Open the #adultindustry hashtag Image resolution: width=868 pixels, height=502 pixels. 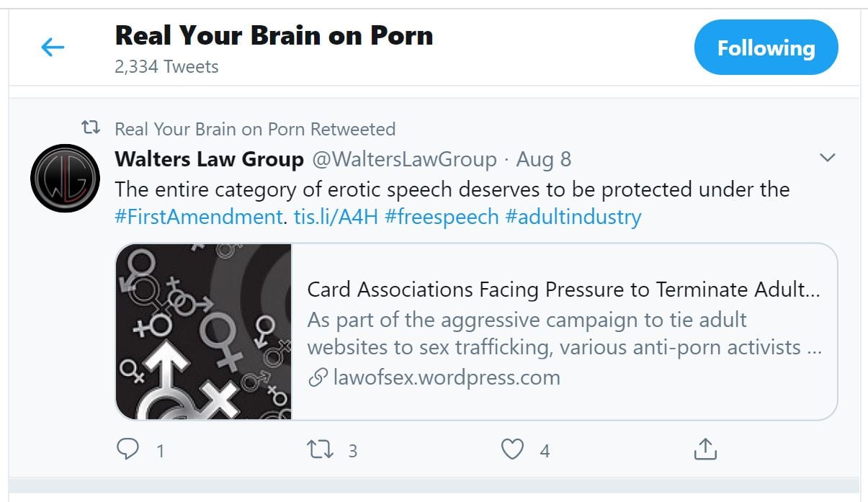(x=573, y=216)
